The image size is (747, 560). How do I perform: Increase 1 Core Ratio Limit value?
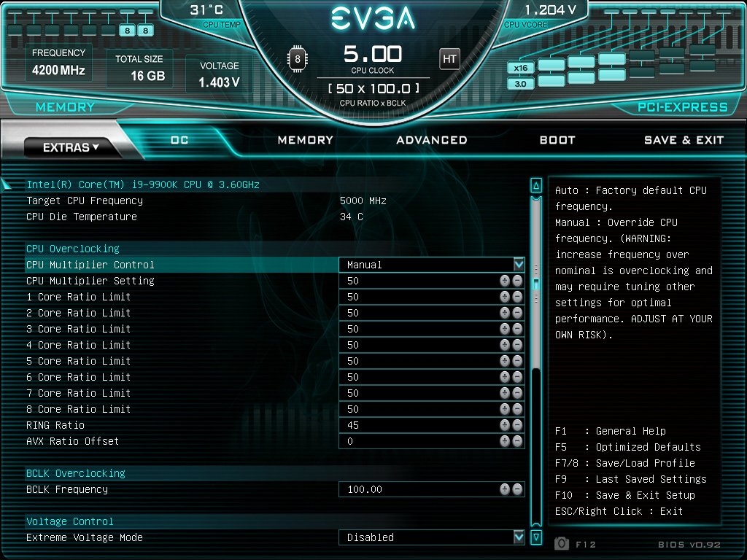coord(504,297)
